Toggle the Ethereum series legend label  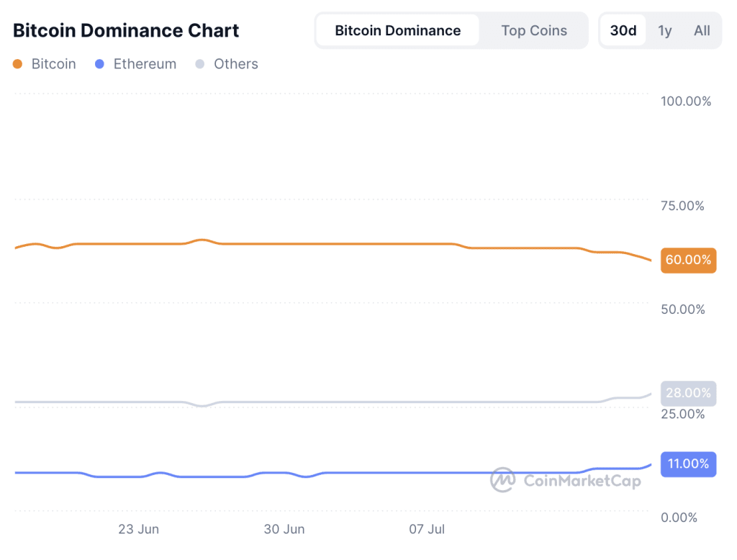coord(145,64)
